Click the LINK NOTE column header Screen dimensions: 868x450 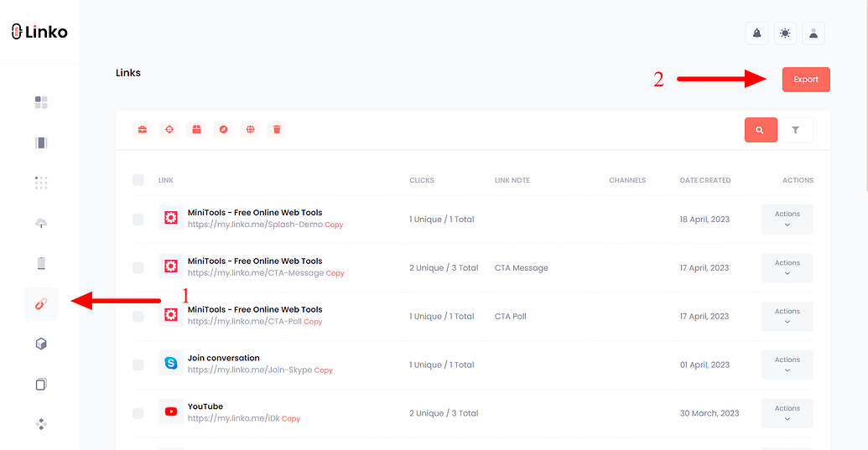tap(512, 180)
